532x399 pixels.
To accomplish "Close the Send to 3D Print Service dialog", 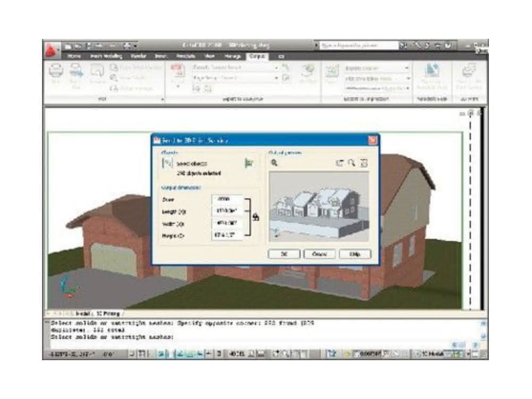I will pos(372,140).
